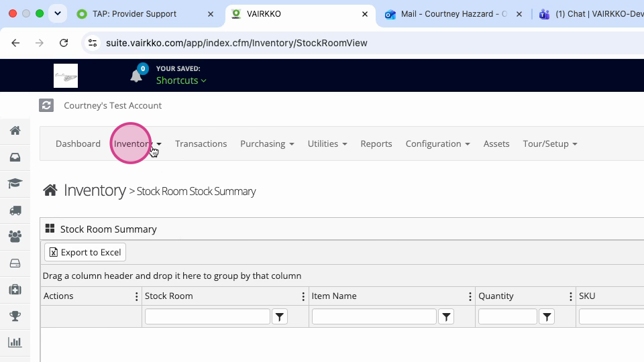Open the Transactions menu item

tap(201, 143)
